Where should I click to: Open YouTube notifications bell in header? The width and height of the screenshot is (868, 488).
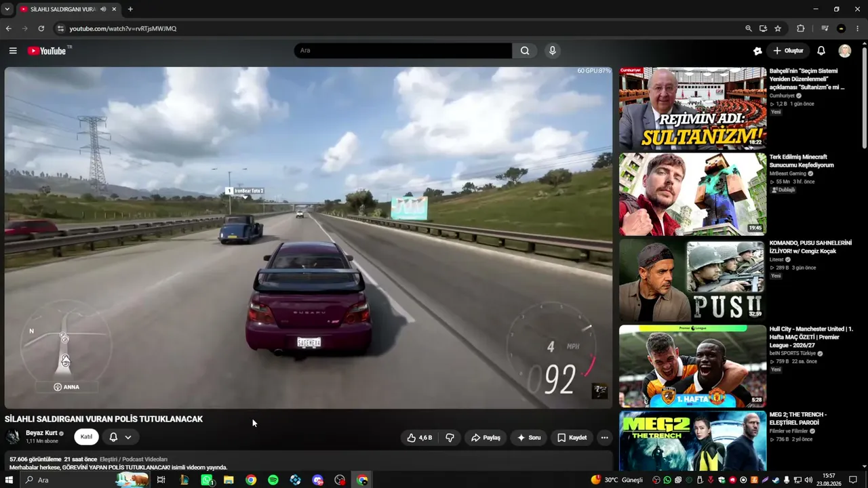[821, 51]
